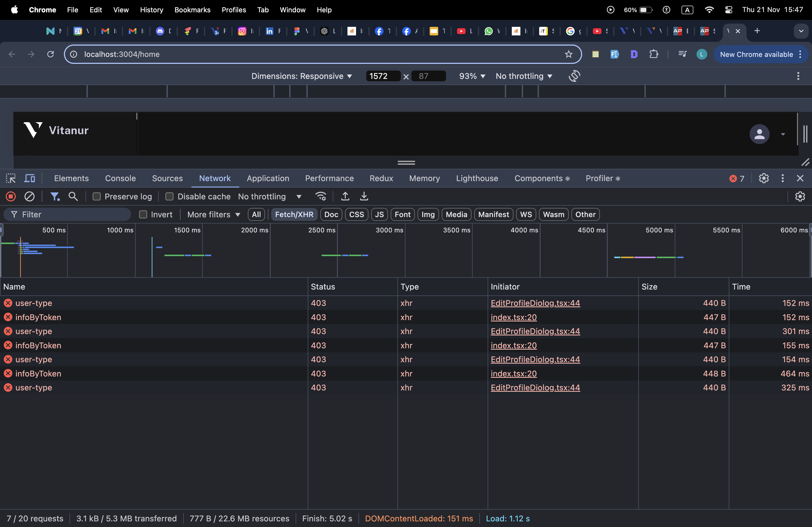This screenshot has width=812, height=527.
Task: Open DevTools main settings gear
Action: [x=764, y=178]
